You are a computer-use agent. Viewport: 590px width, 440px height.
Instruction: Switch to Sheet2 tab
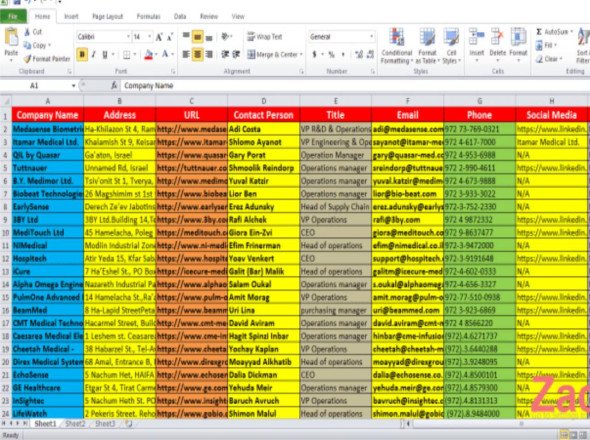click(x=75, y=424)
